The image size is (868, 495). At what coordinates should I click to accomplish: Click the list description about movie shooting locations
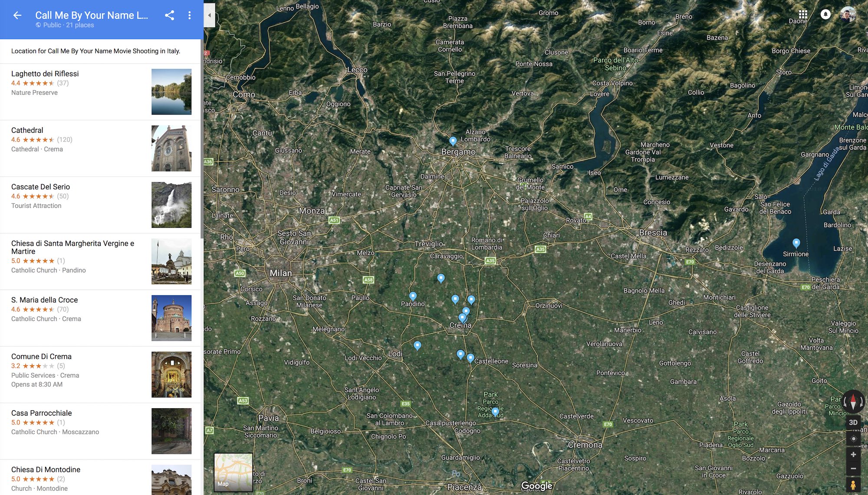tap(95, 51)
